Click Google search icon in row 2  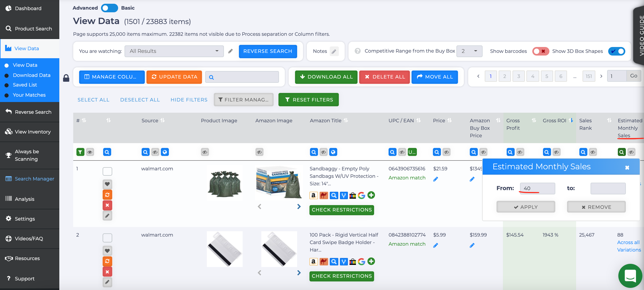pyautogui.click(x=361, y=261)
